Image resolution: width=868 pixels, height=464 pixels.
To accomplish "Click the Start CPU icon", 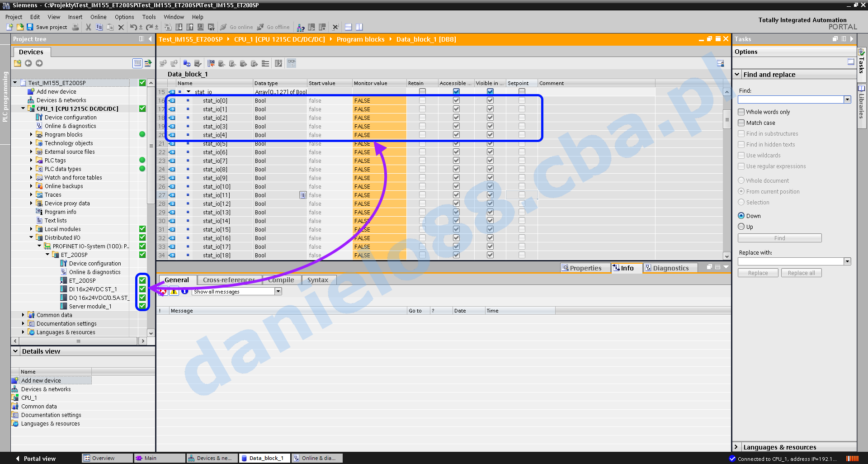I will (x=311, y=27).
